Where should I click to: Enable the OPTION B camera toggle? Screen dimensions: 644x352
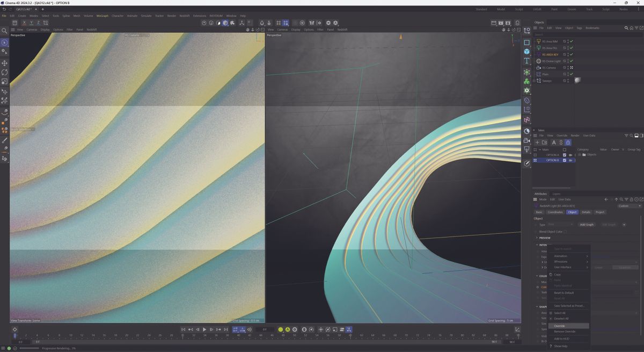pos(570,160)
